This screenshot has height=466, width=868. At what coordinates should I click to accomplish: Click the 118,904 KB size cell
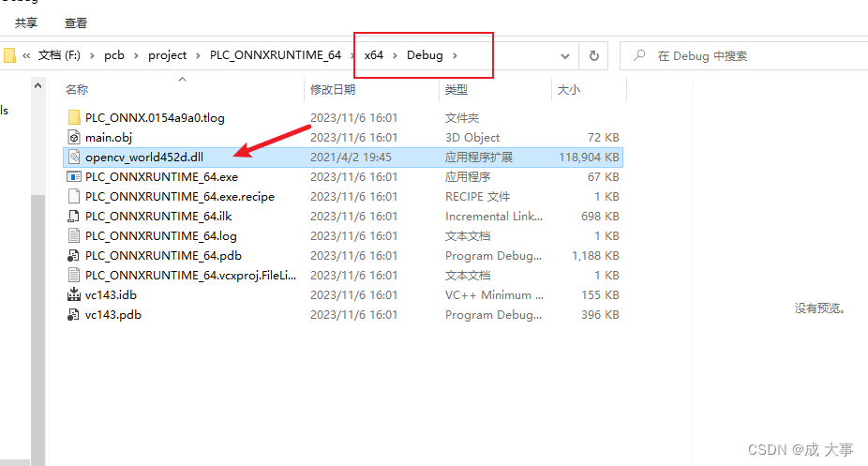pos(589,158)
